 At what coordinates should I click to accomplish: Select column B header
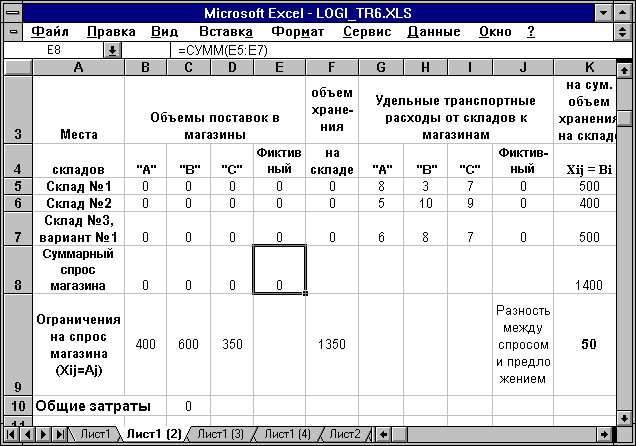click(x=146, y=67)
